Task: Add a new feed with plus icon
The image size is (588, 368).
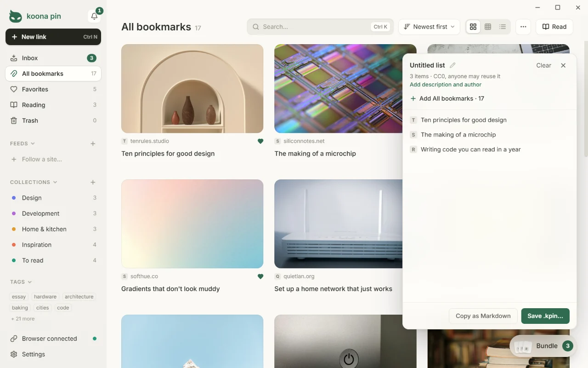Action: click(x=93, y=144)
